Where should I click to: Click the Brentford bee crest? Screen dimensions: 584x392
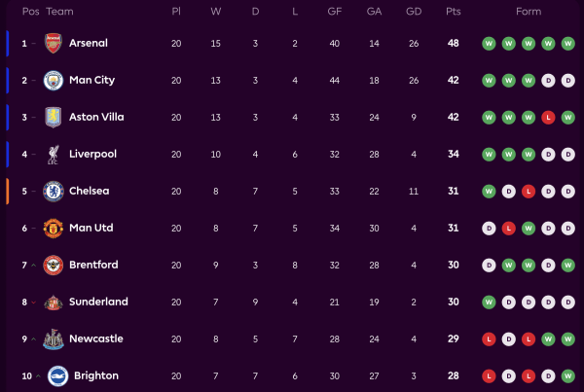(53, 265)
